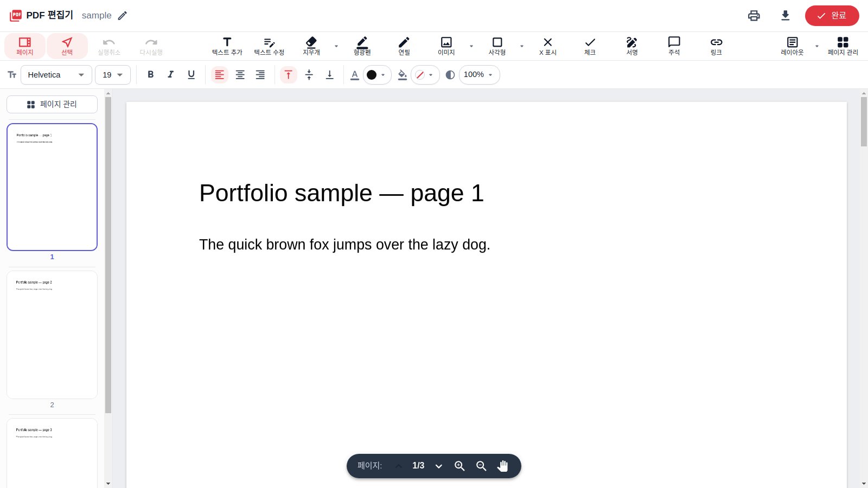Open the fill color none swatch
Viewport: 868px width, 488px height.
click(x=425, y=75)
